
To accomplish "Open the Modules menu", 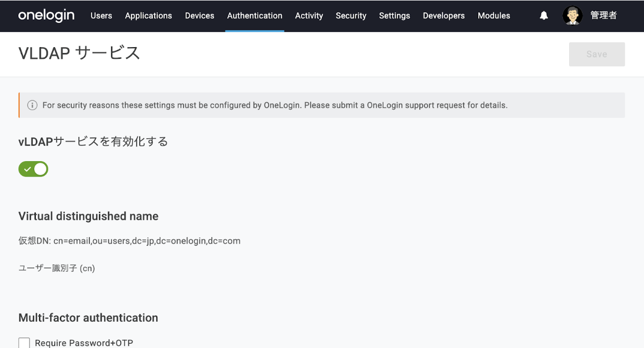I will pos(494,16).
